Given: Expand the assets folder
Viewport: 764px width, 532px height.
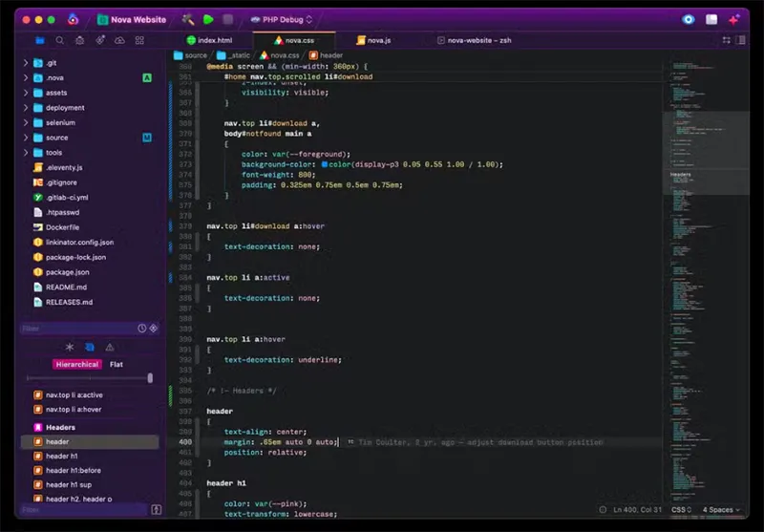Looking at the screenshot, I should (x=26, y=93).
